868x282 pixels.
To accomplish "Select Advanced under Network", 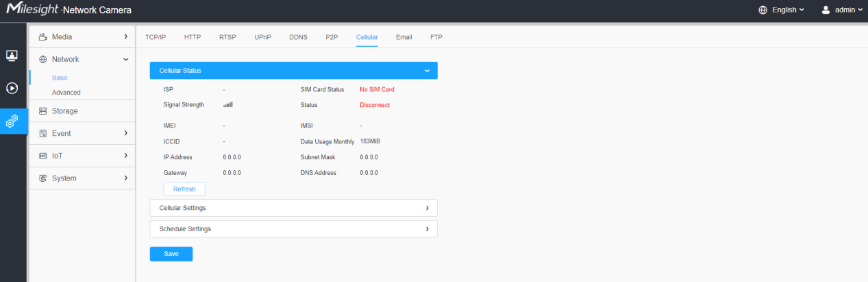I will (66, 93).
